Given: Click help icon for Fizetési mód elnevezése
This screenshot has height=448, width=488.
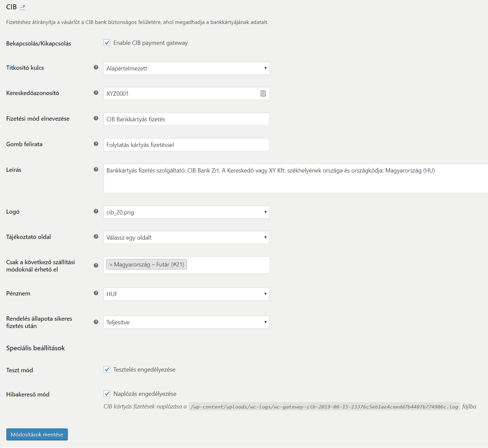Looking at the screenshot, I should [x=96, y=118].
